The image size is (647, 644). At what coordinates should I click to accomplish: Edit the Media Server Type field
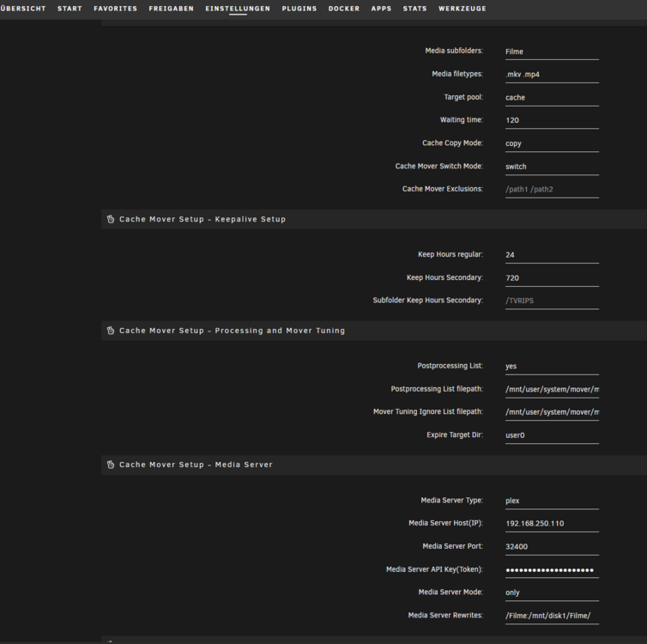pos(552,501)
